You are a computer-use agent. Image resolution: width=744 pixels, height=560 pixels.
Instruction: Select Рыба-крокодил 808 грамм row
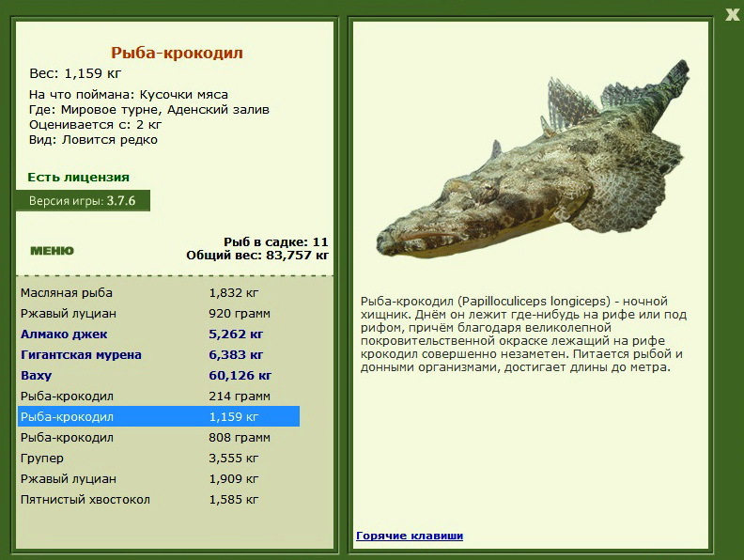(159, 437)
